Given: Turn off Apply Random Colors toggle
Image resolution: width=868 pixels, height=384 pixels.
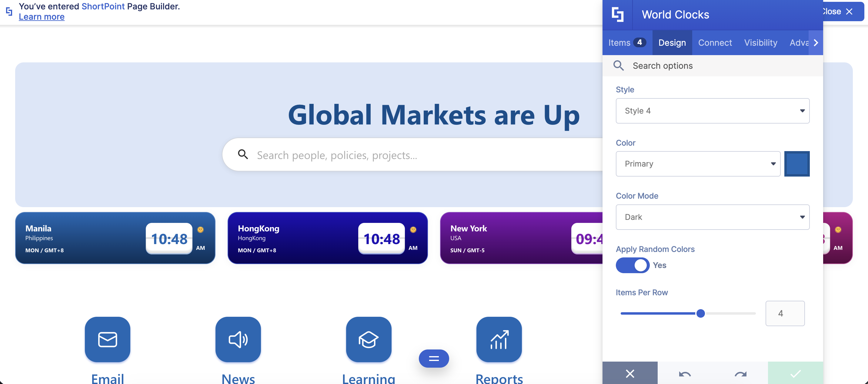Looking at the screenshot, I should click(x=633, y=265).
